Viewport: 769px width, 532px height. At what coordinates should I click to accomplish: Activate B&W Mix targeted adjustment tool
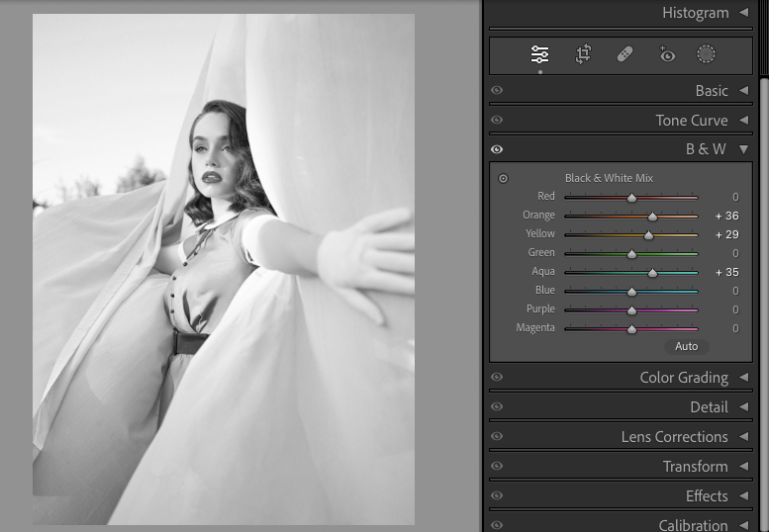coord(503,179)
